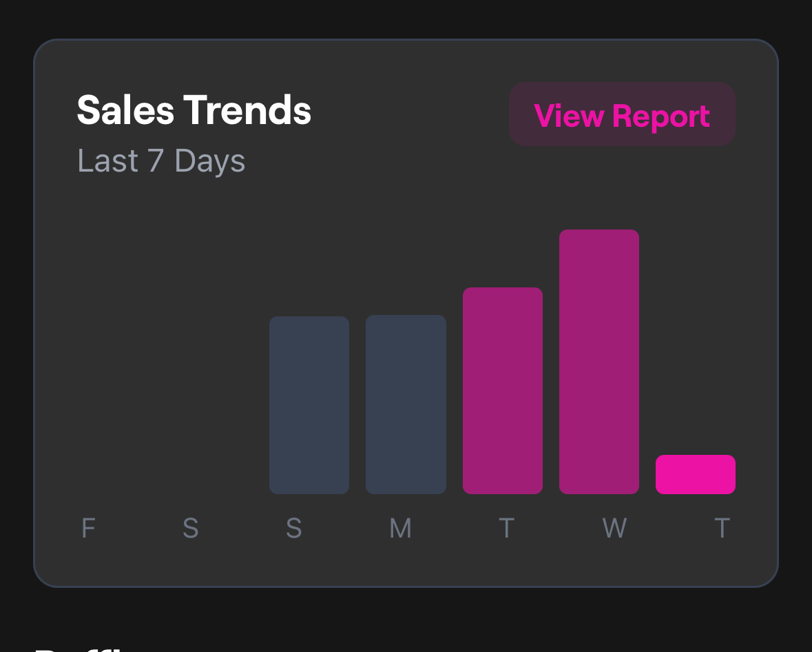This screenshot has height=652, width=812.
Task: Open the View Report button
Action: (x=622, y=115)
